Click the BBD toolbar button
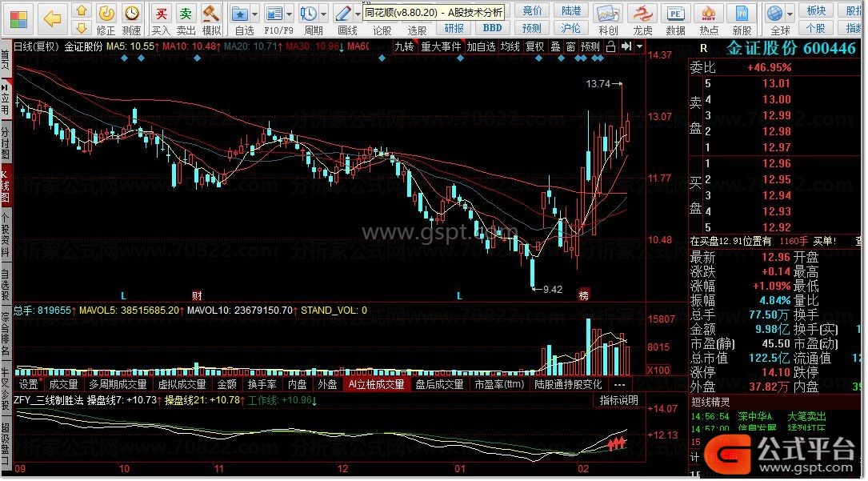The image size is (868, 481). pyautogui.click(x=492, y=28)
